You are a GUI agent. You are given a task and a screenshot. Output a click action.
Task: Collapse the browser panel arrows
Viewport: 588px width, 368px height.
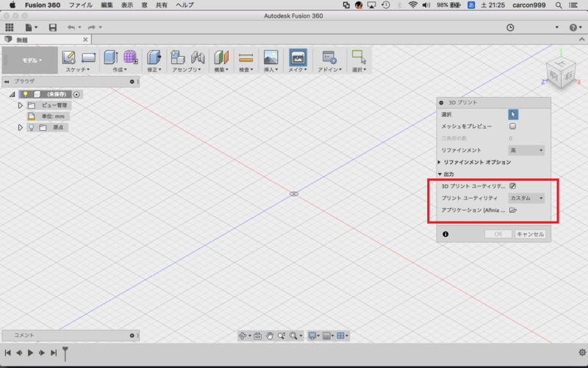[x=7, y=82]
